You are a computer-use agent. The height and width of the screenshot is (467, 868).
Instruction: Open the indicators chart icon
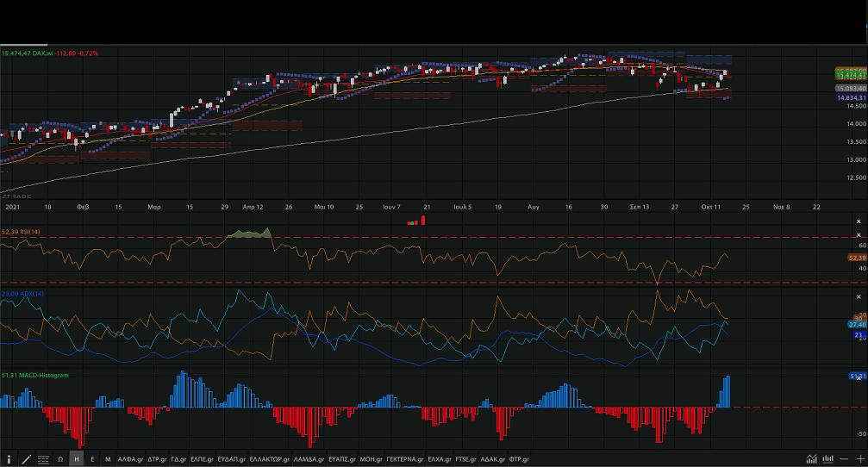812,459
